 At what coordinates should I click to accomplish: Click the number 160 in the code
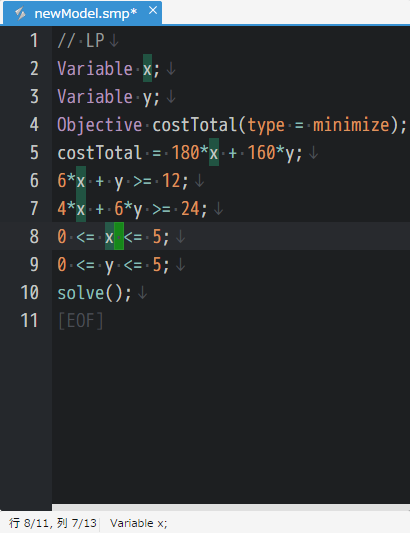(261, 153)
